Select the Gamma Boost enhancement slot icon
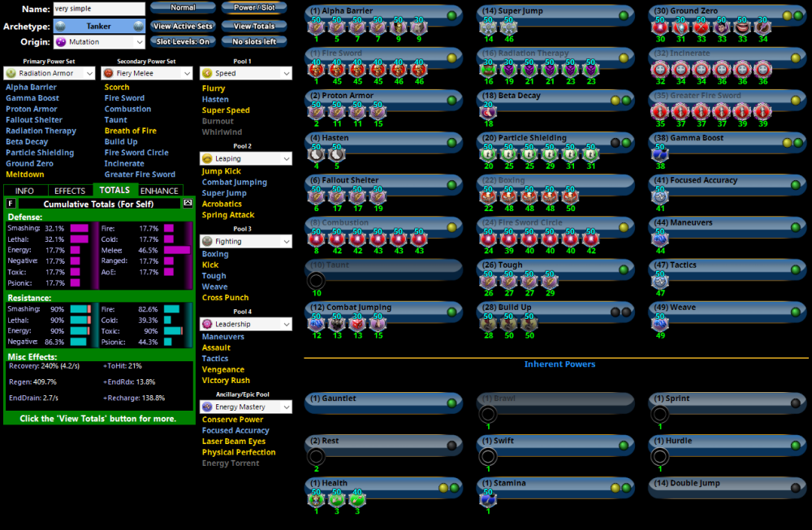Image resolution: width=812 pixels, height=530 pixels. (660, 154)
